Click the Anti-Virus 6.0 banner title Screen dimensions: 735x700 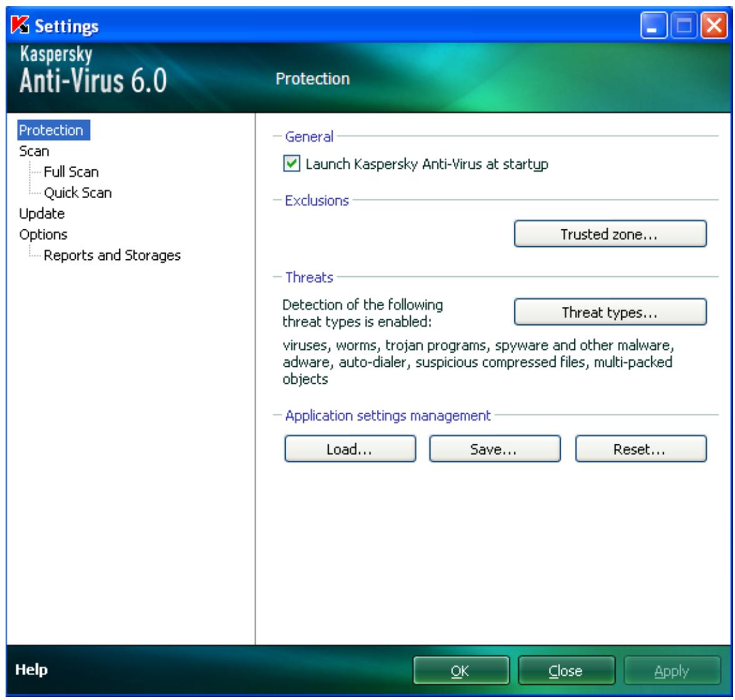[x=92, y=81]
